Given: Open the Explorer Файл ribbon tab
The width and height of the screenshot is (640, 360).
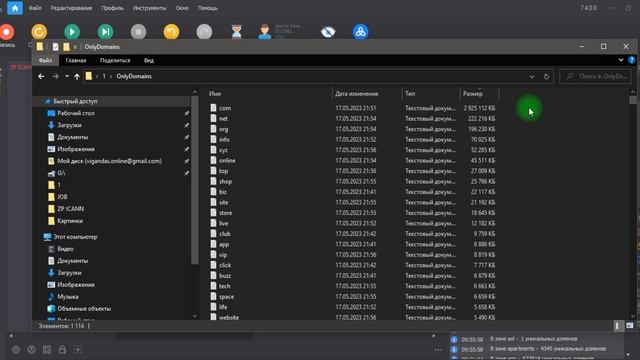Looking at the screenshot, I should coord(45,60).
